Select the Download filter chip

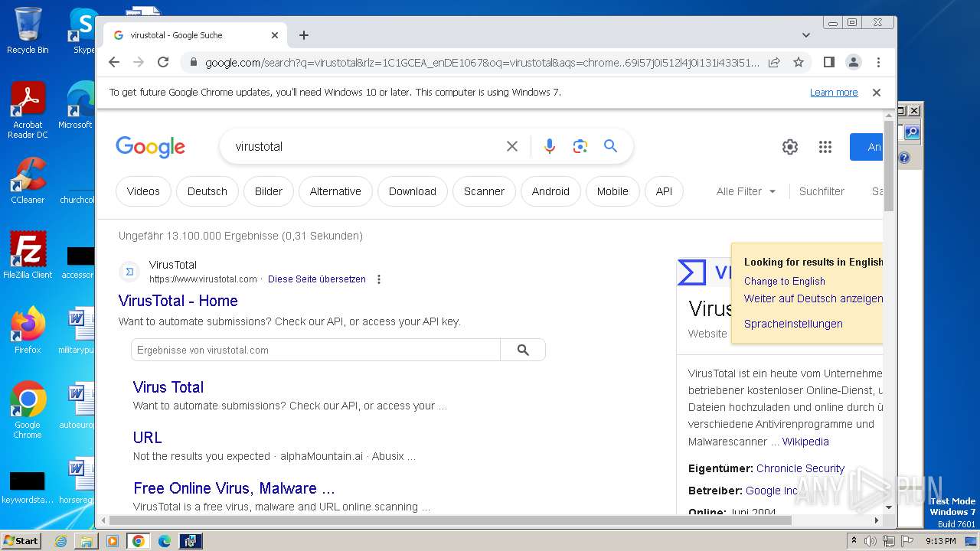413,191
